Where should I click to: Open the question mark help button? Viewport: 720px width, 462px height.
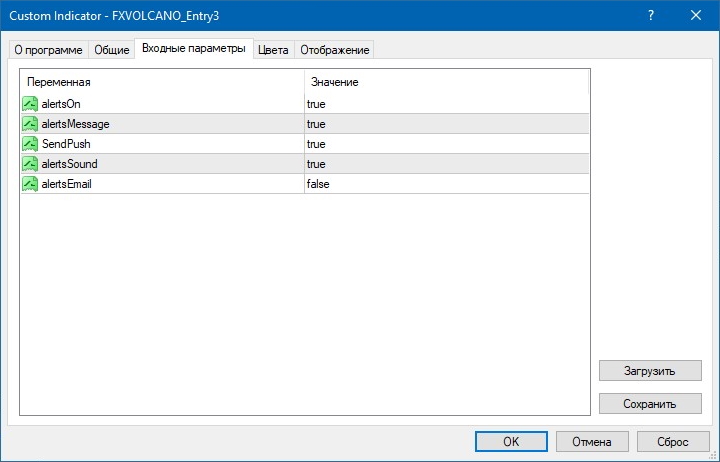point(652,15)
